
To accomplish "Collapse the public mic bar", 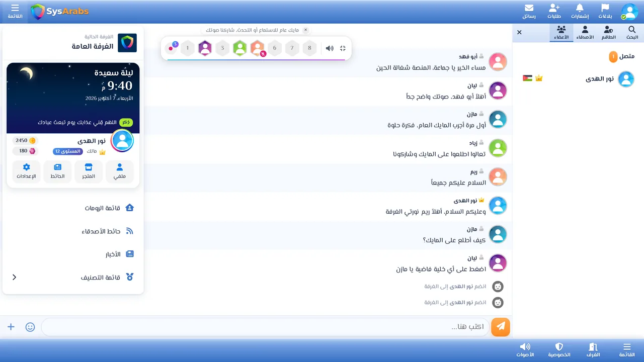I will coord(343,48).
